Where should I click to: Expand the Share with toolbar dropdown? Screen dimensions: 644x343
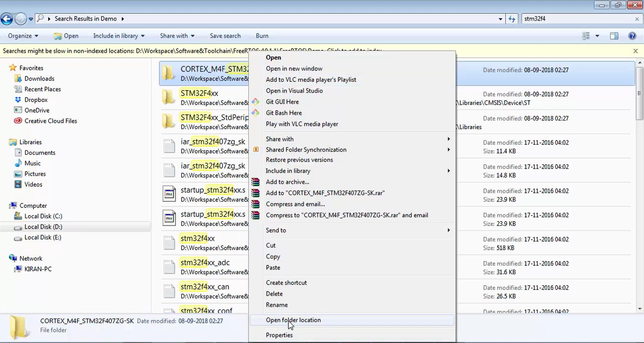pyautogui.click(x=177, y=36)
